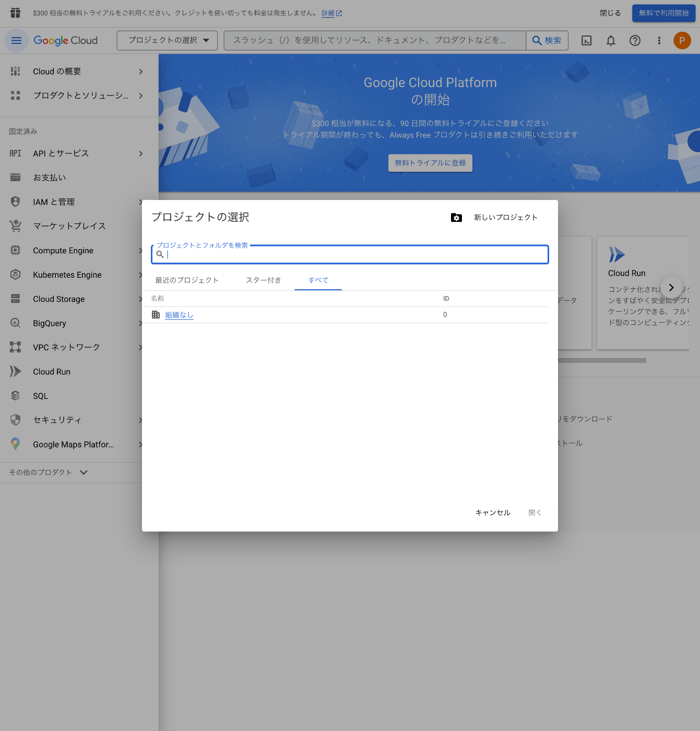Open the プロジェクトの選択 dropdown
700x731 pixels.
[x=167, y=40]
